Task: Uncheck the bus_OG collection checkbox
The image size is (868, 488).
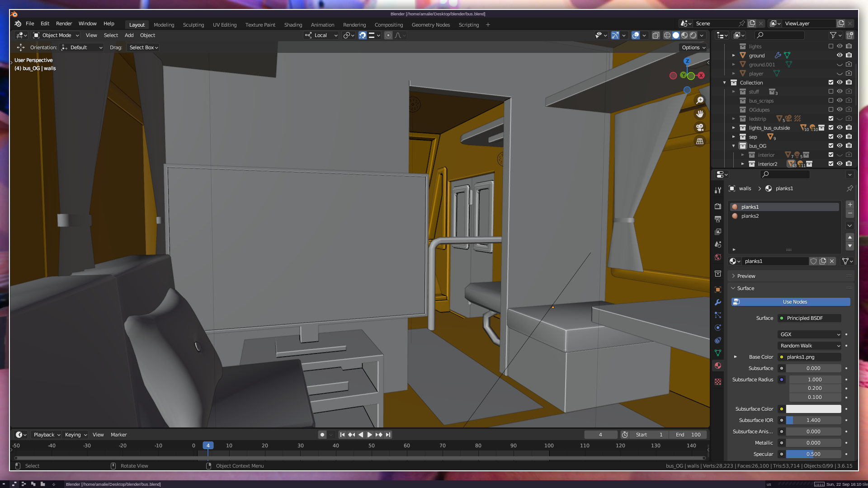Action: pos(830,145)
